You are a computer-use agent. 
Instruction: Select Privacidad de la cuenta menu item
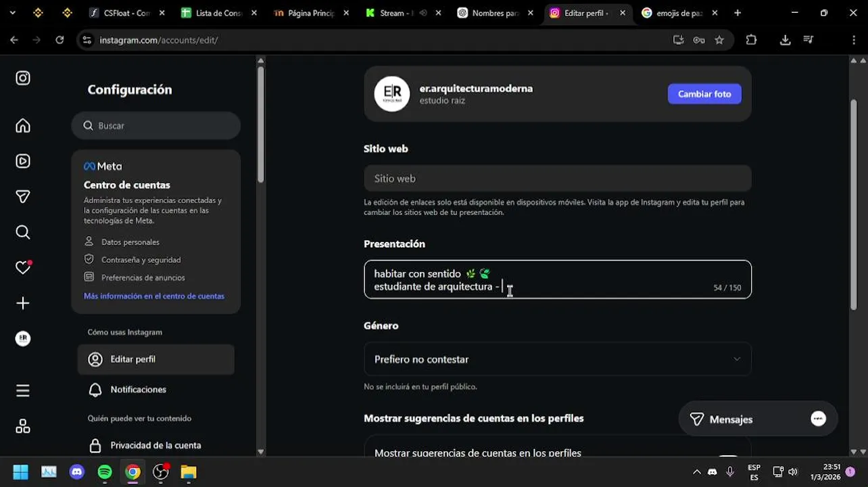(x=156, y=445)
